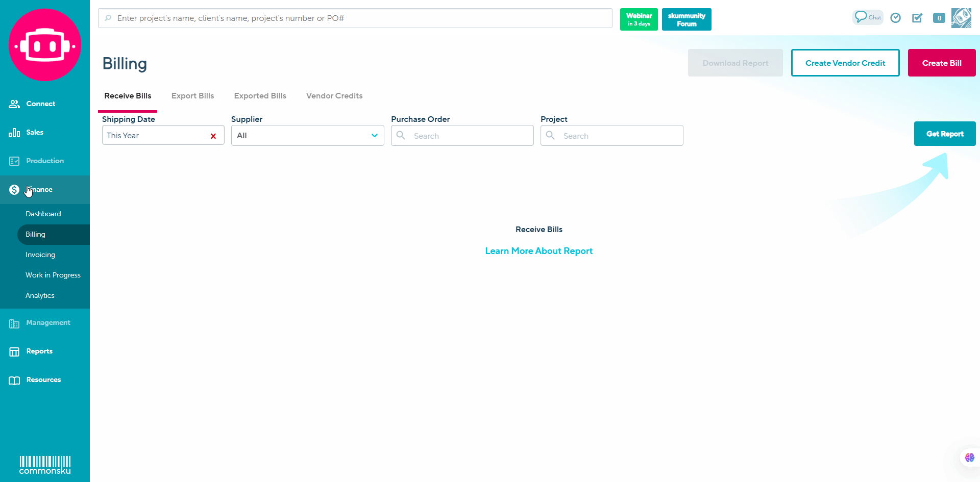Open the Shipping Date selector

(153, 136)
